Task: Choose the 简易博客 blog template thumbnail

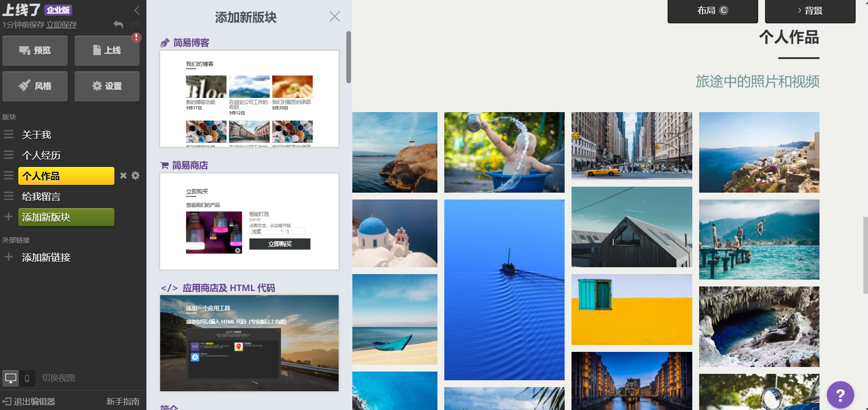Action: [x=249, y=99]
